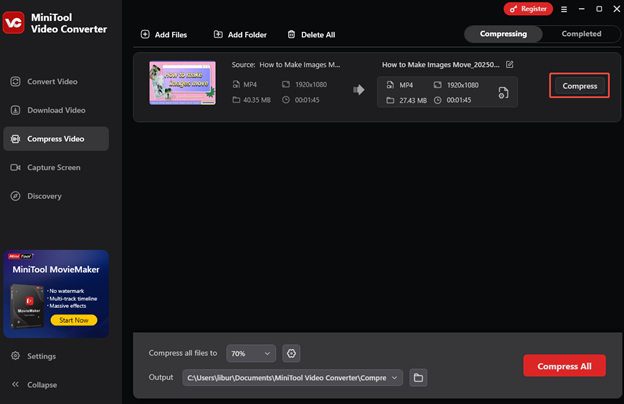Edit the output file name icon
Screen dimensions: 624x404
coord(509,64)
